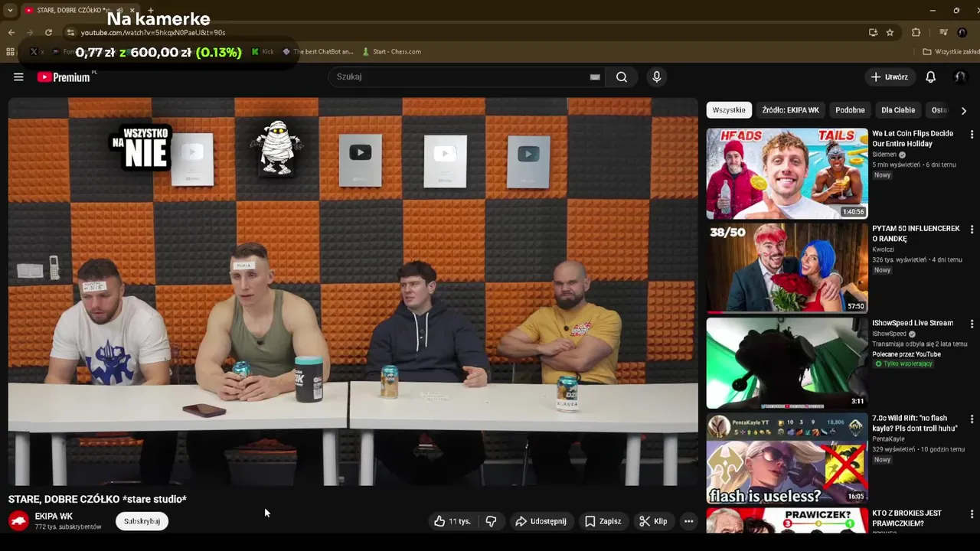Open options menu for PentaKayle video
Image resolution: width=980 pixels, height=551 pixels.
[972, 419]
